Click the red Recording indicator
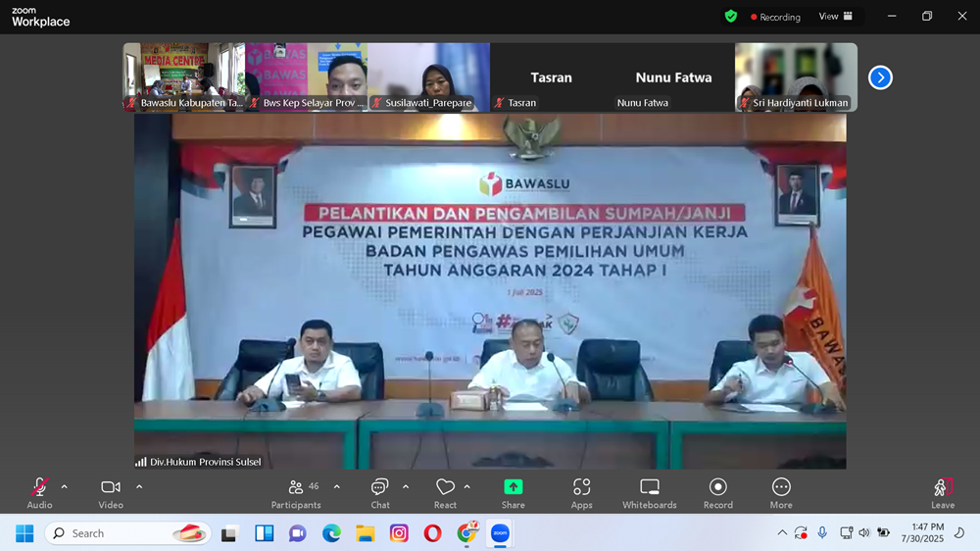The image size is (980, 551). 775,17
